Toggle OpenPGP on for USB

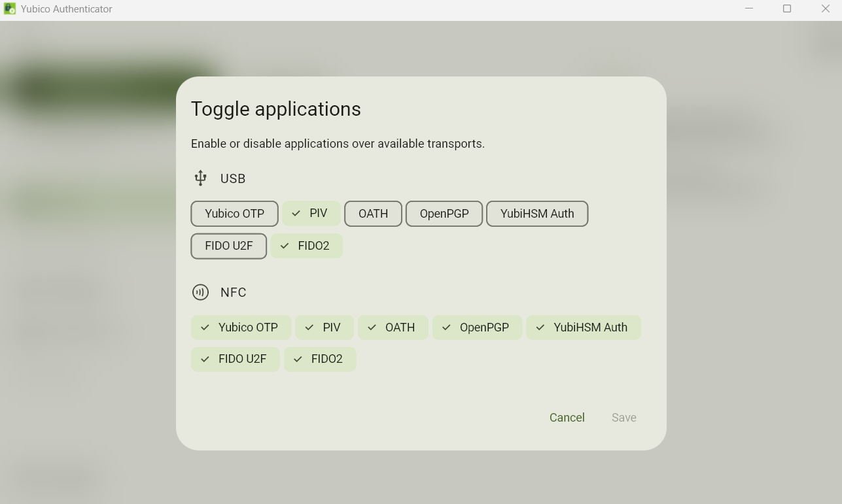coord(444,214)
